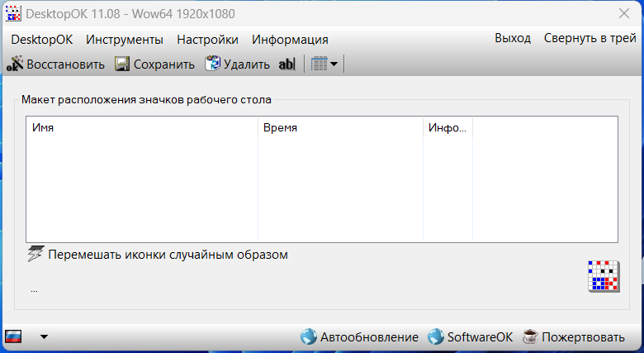Open the Инструменты menu
The height and width of the screenshot is (353, 644).
tap(125, 40)
